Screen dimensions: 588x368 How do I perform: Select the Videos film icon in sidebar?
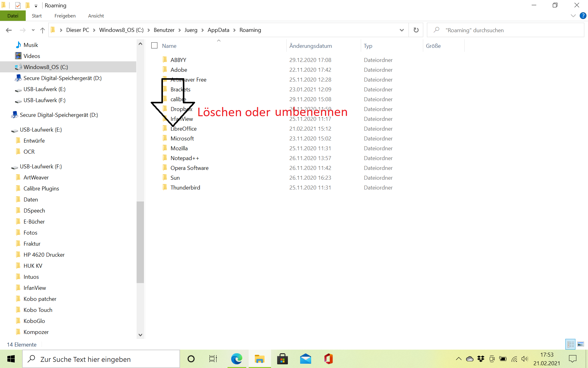coord(18,56)
